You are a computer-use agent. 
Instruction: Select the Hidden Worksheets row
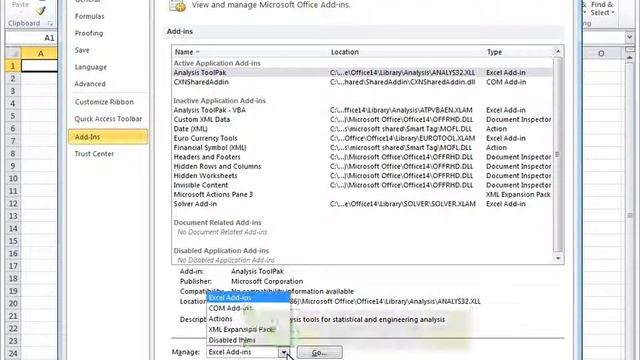pyautogui.click(x=362, y=176)
